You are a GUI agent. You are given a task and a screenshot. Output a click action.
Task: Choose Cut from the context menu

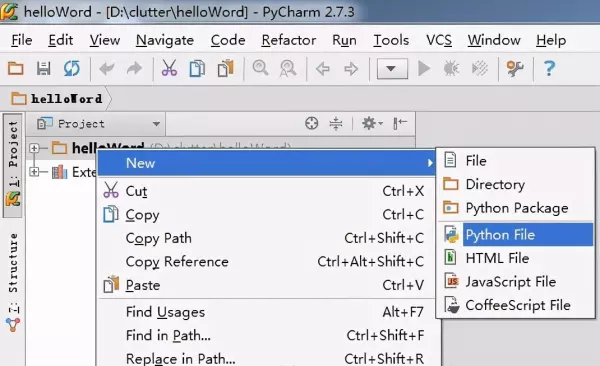pos(267,191)
